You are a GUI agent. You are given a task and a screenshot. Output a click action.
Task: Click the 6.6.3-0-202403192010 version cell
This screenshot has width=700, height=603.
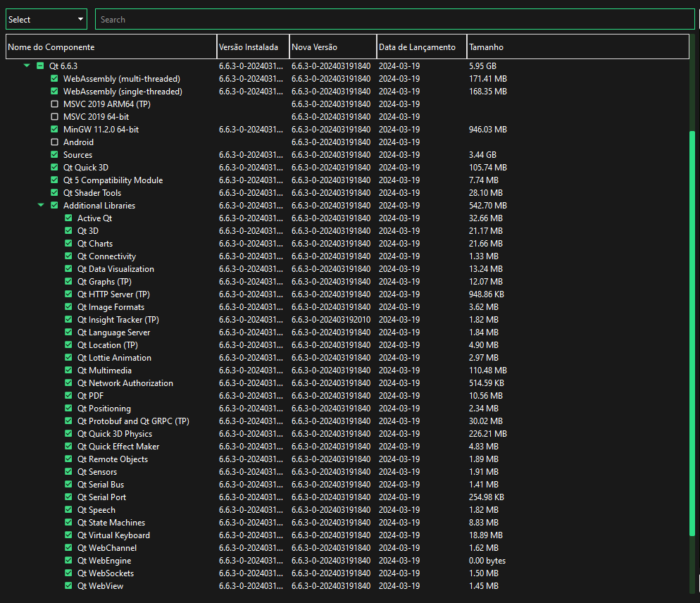point(331,319)
